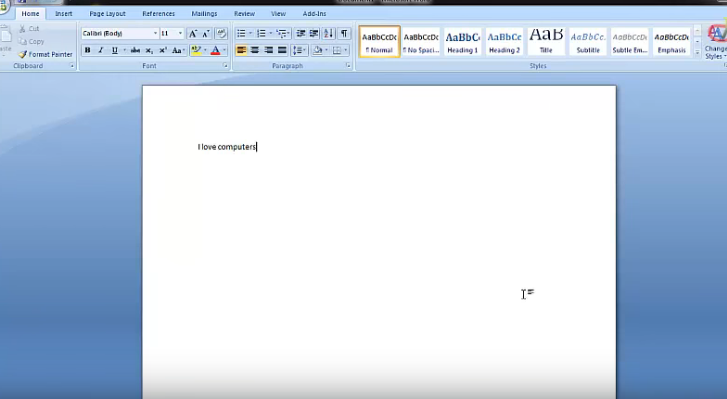727x399 pixels.
Task: Click the Copy button
Action: 32,42
